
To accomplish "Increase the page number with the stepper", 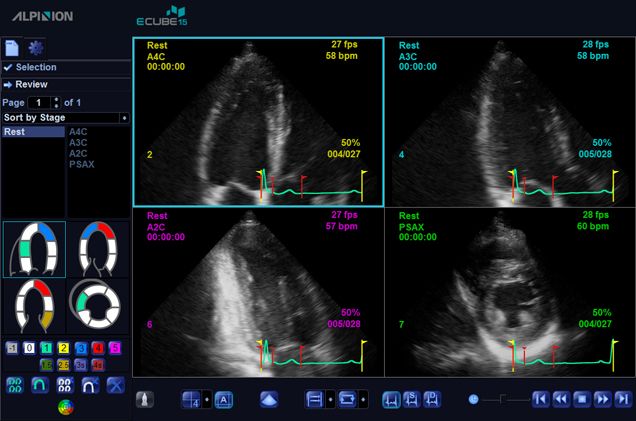I will [x=56, y=99].
